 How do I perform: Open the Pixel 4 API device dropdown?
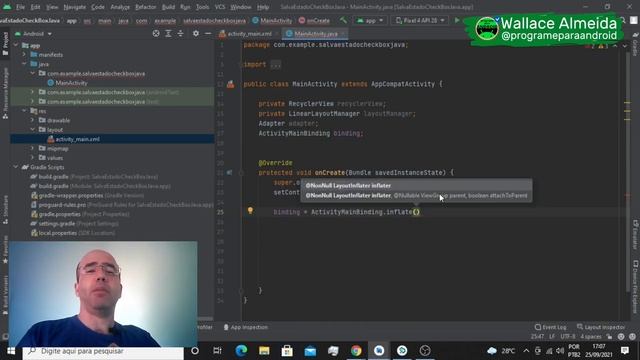[420, 20]
